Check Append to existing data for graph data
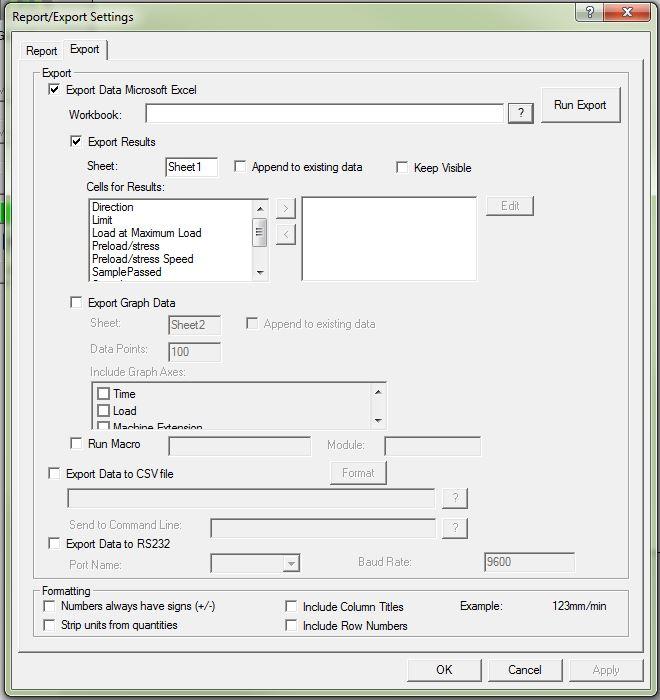The width and height of the screenshot is (660, 700). tap(252, 323)
